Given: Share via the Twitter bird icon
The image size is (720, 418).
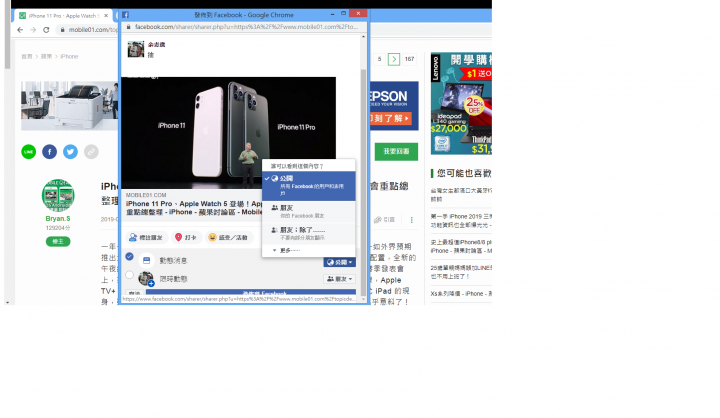Looking at the screenshot, I should pos(70,152).
